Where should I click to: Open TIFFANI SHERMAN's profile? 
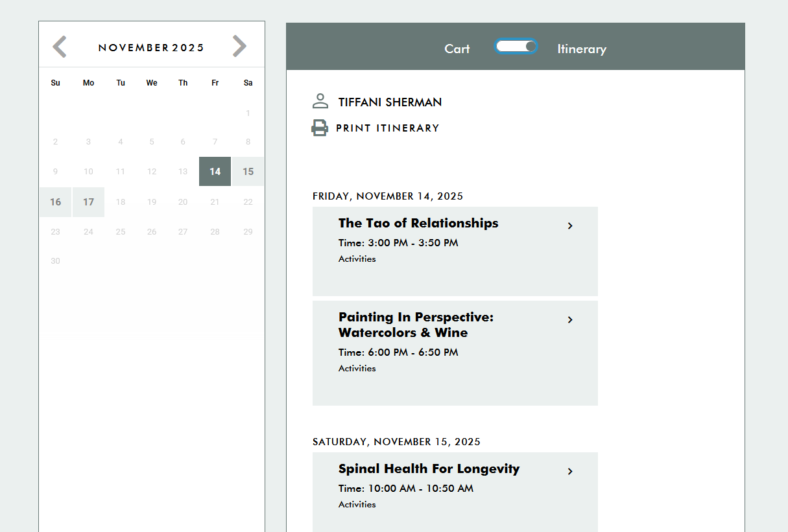click(x=390, y=102)
